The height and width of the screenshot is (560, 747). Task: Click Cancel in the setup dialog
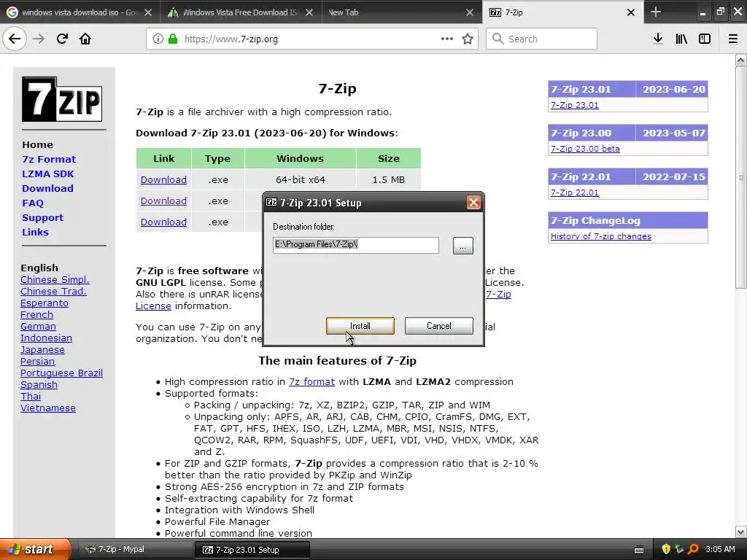click(x=438, y=326)
